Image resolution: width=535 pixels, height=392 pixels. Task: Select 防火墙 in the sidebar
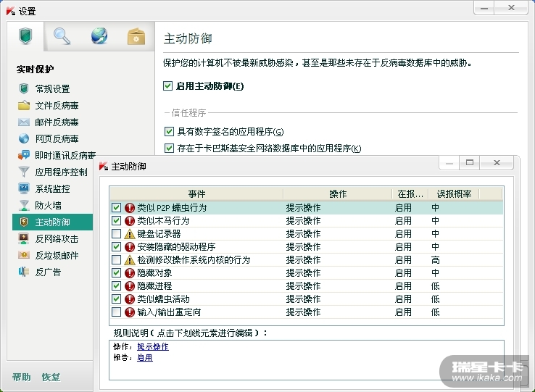tap(48, 205)
